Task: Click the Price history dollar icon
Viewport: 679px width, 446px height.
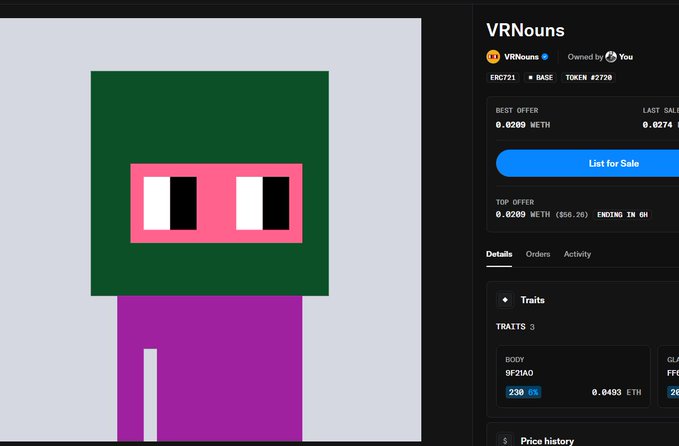Action: point(505,441)
